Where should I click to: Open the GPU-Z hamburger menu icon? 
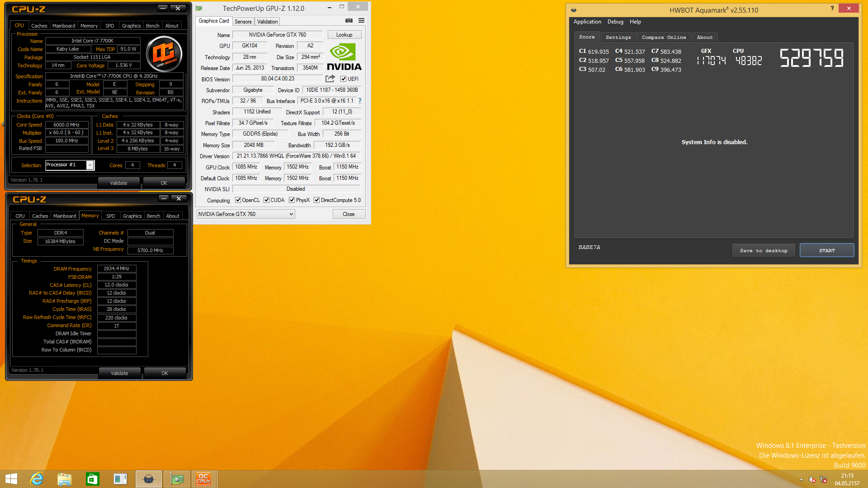click(x=361, y=20)
